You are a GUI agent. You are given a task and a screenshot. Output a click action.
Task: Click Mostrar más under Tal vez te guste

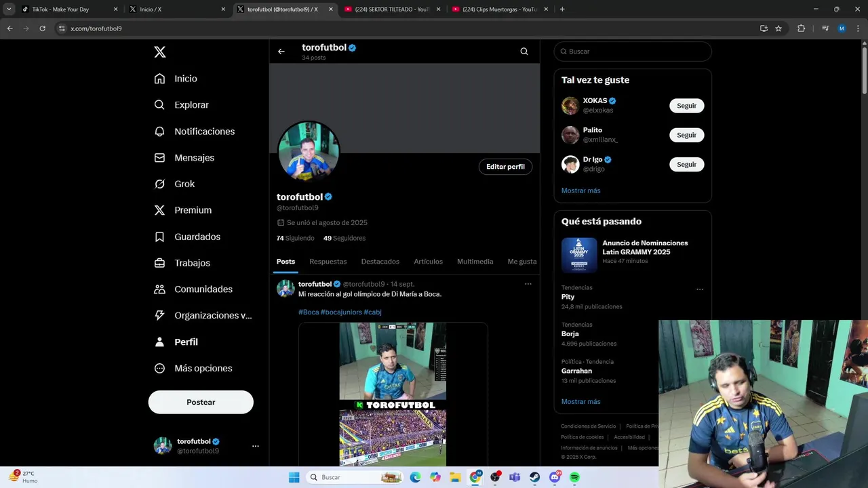(581, 190)
